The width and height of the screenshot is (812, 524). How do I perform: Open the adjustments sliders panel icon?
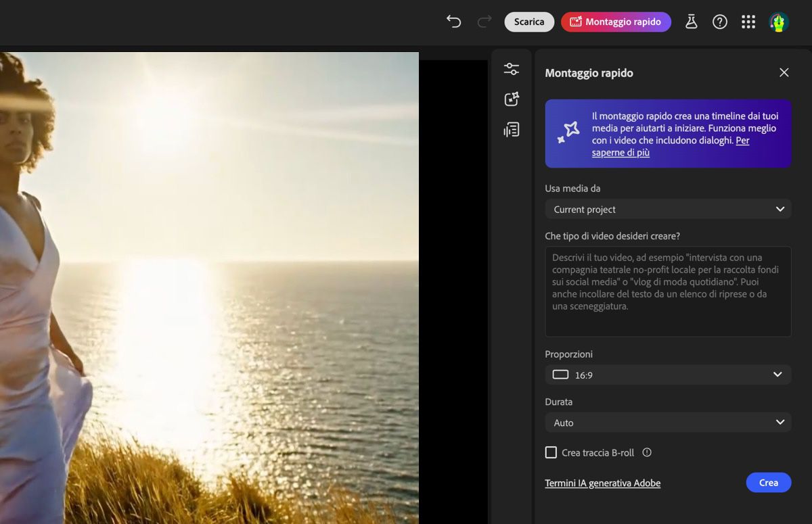512,69
